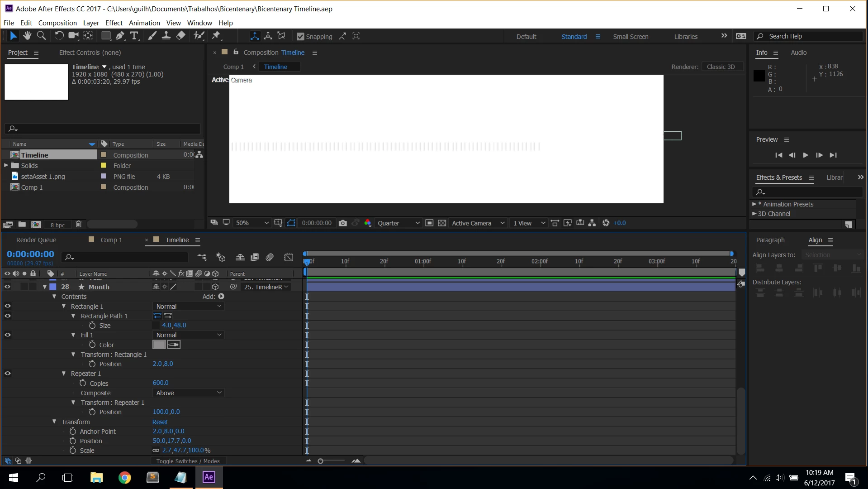This screenshot has height=489, width=868.
Task: Collapse the Contents group twirl
Action: [x=54, y=297]
